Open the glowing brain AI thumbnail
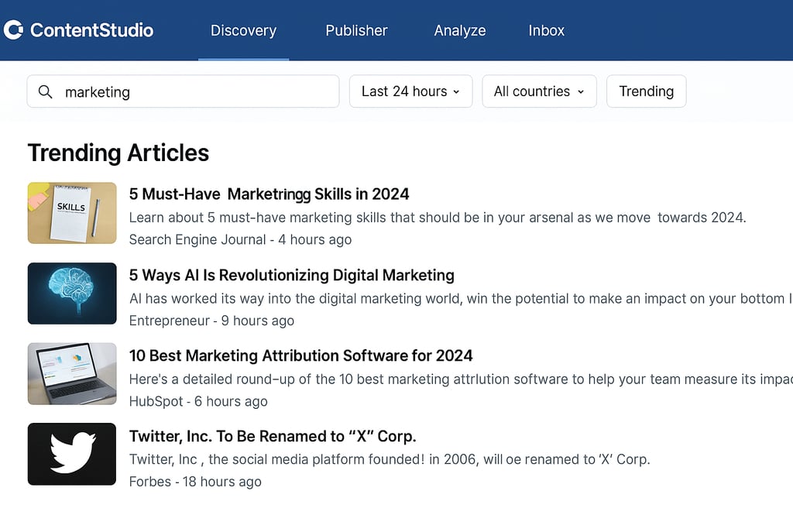Screen dimensions: 793x532 (72, 293)
